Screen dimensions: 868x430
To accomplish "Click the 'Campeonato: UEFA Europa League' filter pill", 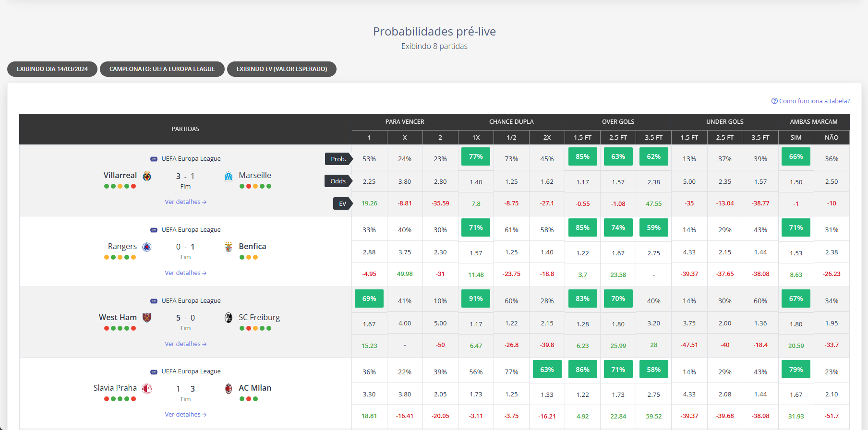I will [x=162, y=69].
